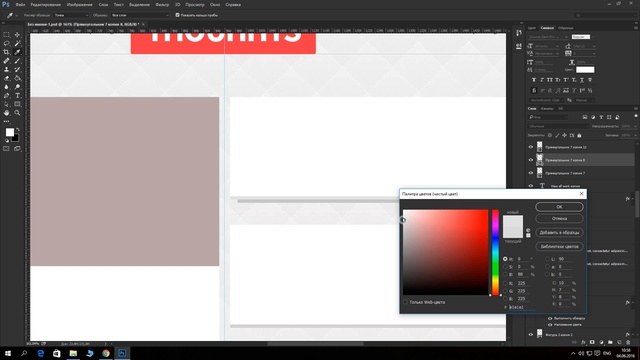Screen dimensions: 640x360
Task: Select the L (lightness) radio button
Action: click(547, 259)
